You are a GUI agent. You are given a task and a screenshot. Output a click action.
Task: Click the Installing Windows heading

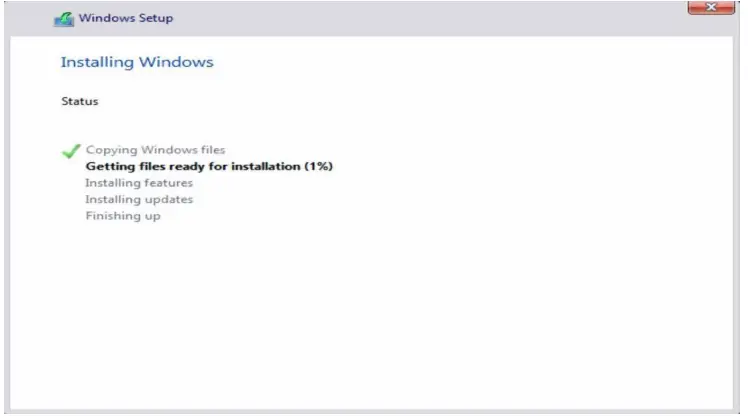[137, 62]
